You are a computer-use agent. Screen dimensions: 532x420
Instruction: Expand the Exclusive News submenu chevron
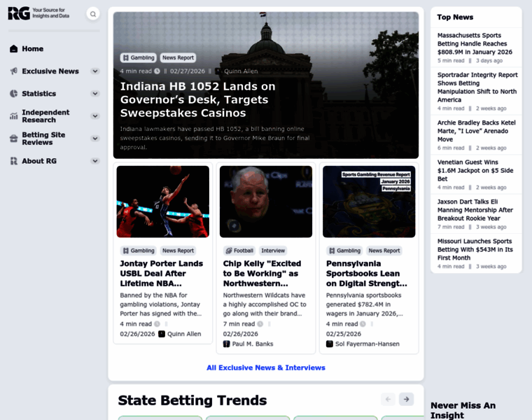tap(95, 71)
